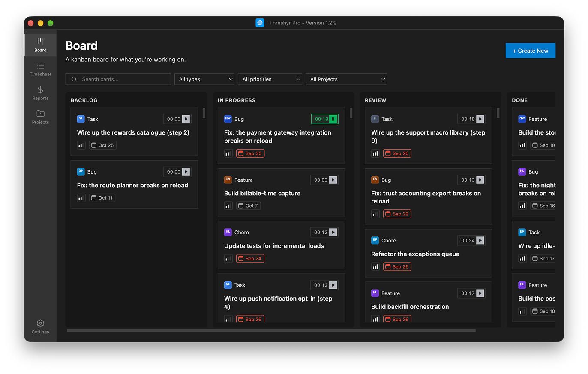Start timer on trust accounting export card
Screen dimensions: 588x374
[480, 180]
